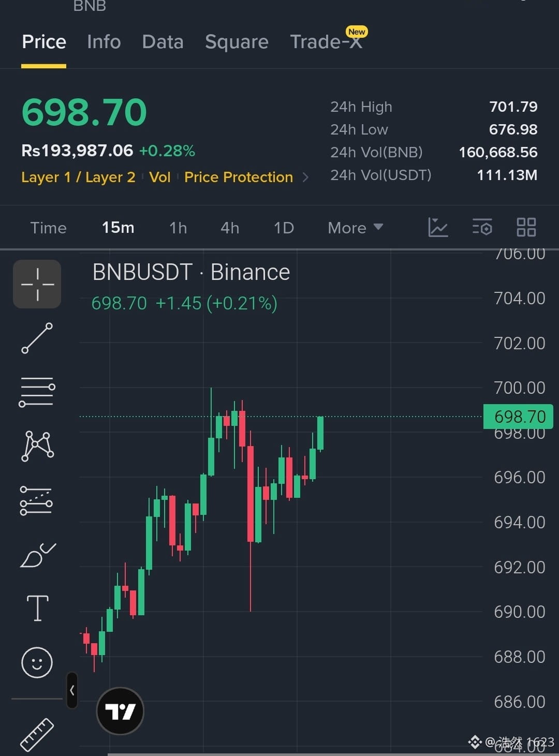Tap the 704.00 price axis label
Image resolution: width=559 pixels, height=756 pixels.
coord(520,298)
